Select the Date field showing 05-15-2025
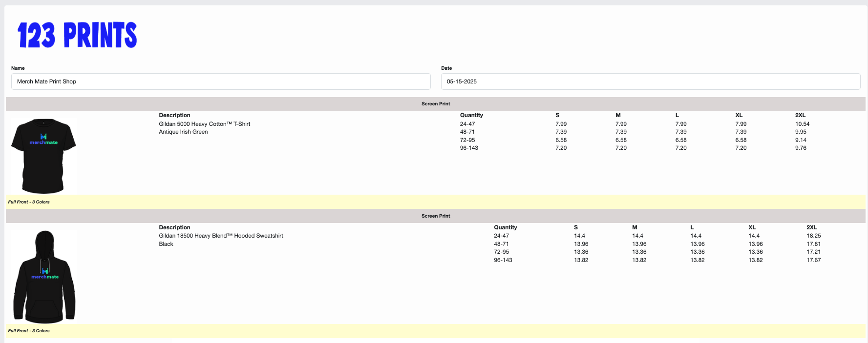868x343 pixels. point(650,81)
